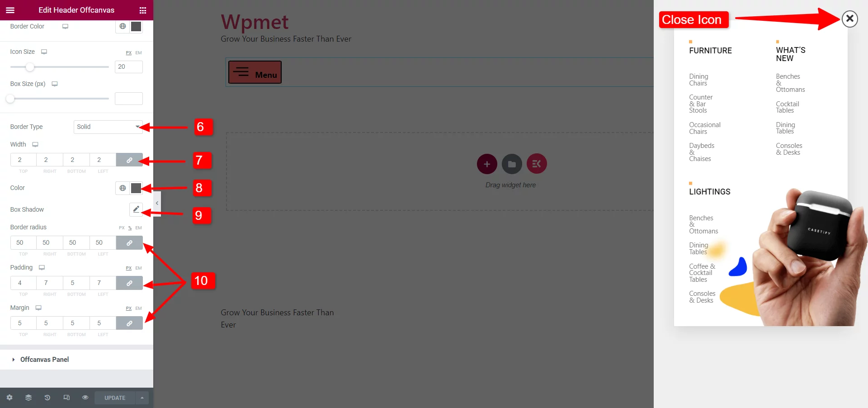
Task: Click the Menu hamburger button
Action: (255, 72)
